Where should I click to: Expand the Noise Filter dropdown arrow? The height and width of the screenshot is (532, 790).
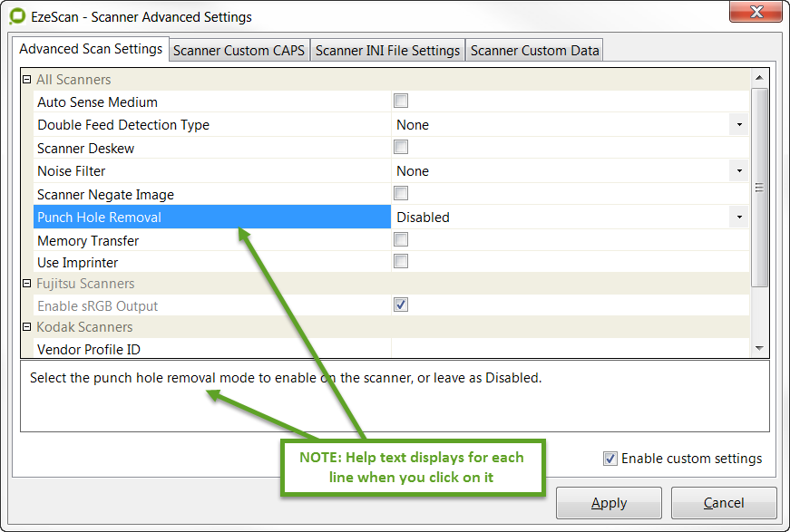click(739, 171)
